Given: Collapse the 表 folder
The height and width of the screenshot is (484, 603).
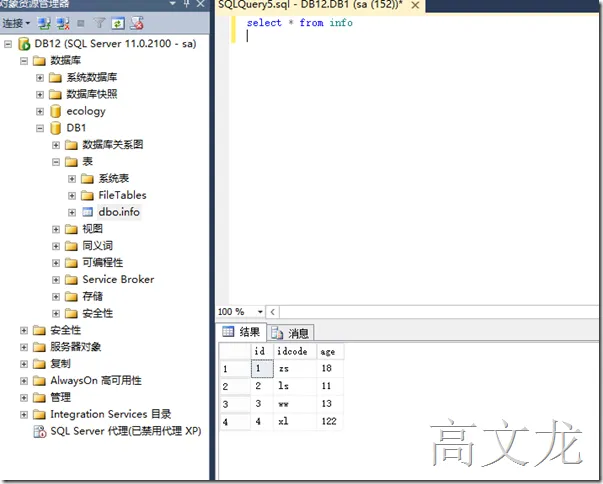Looking at the screenshot, I should click(56, 162).
